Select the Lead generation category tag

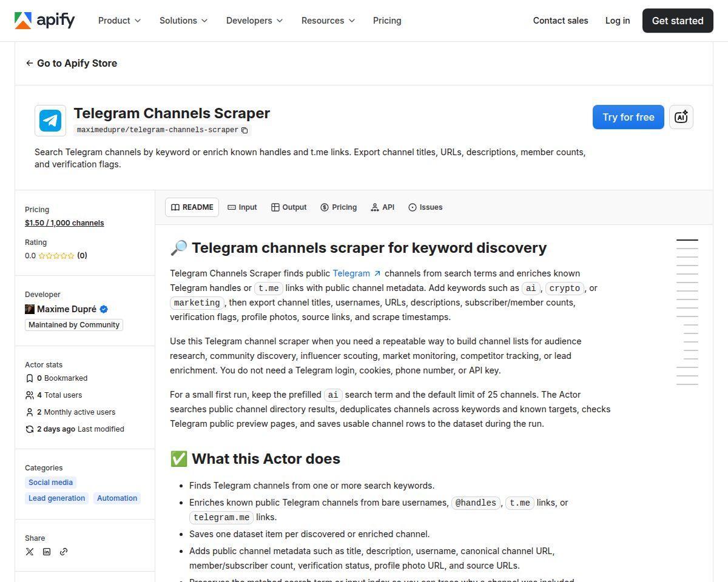(56, 498)
